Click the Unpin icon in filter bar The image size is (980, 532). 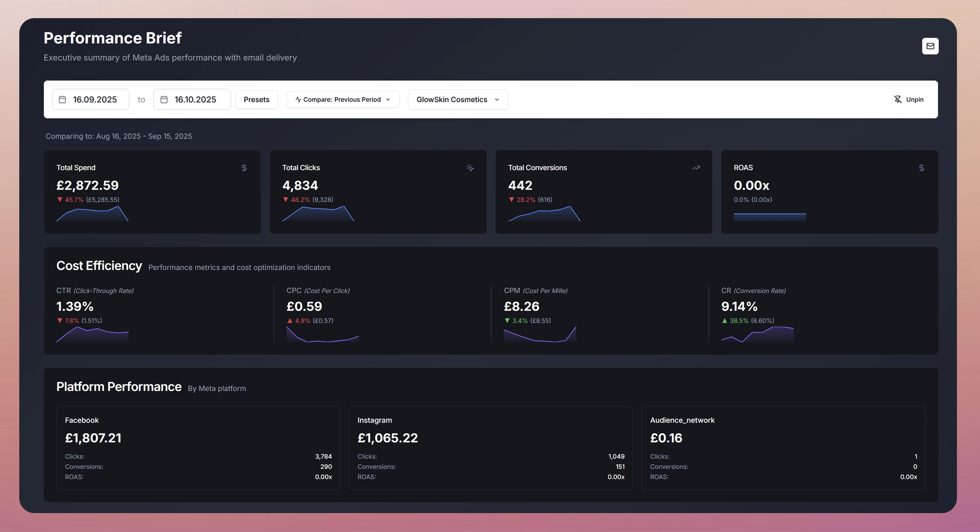(x=897, y=99)
